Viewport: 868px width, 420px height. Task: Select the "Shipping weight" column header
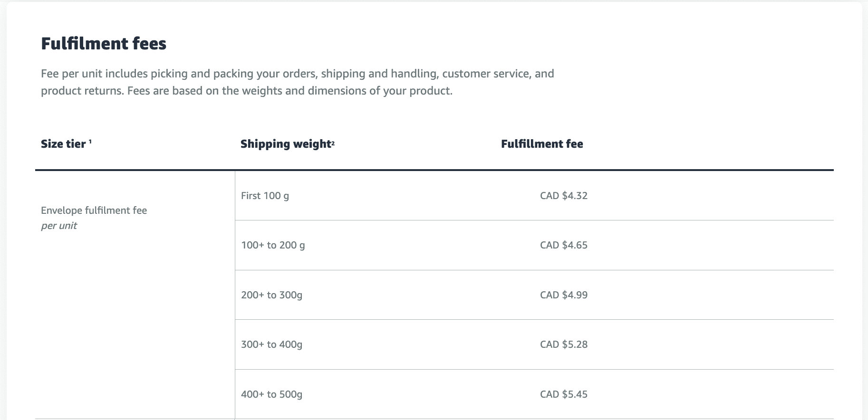[x=285, y=144]
